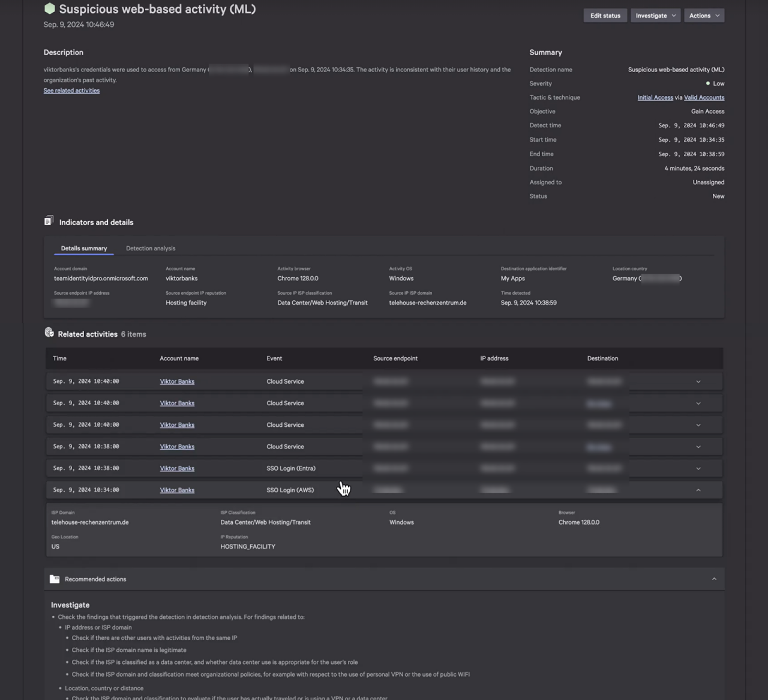Click the Indicators and details document icon
This screenshot has width=768, height=700.
(49, 221)
